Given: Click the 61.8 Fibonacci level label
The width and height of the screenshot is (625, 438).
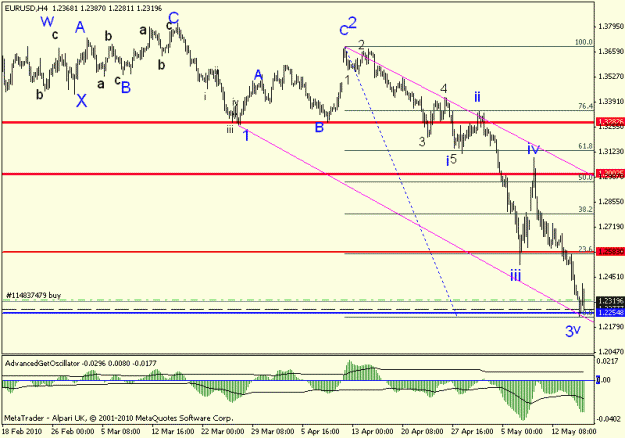Looking at the screenshot, I should point(586,146).
